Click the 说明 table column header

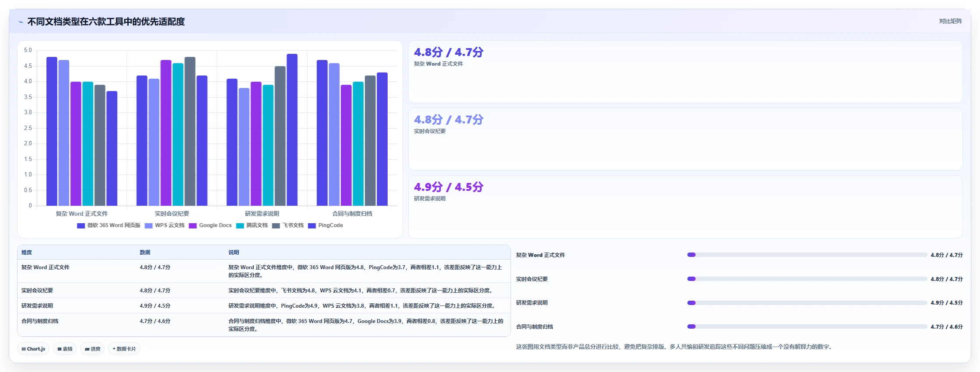[x=234, y=253]
